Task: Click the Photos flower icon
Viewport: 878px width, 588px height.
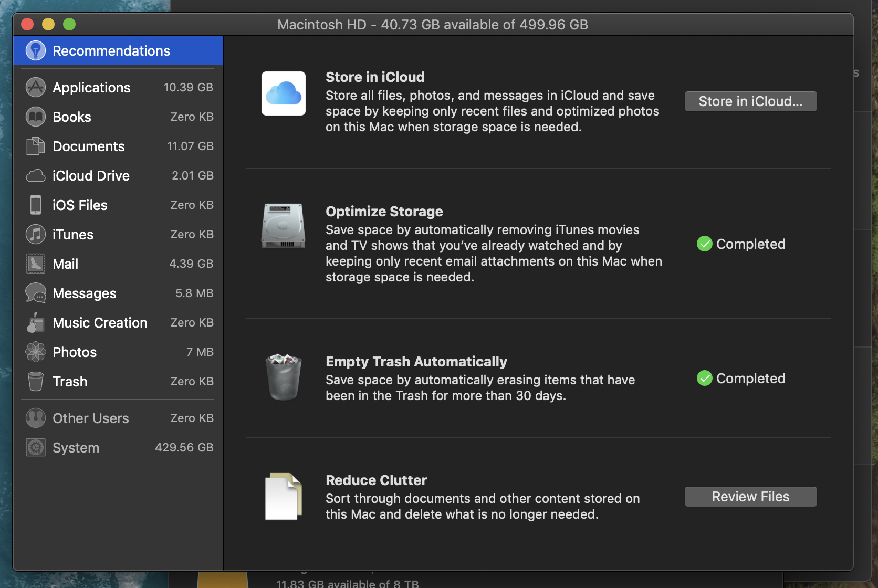Action: click(x=36, y=352)
